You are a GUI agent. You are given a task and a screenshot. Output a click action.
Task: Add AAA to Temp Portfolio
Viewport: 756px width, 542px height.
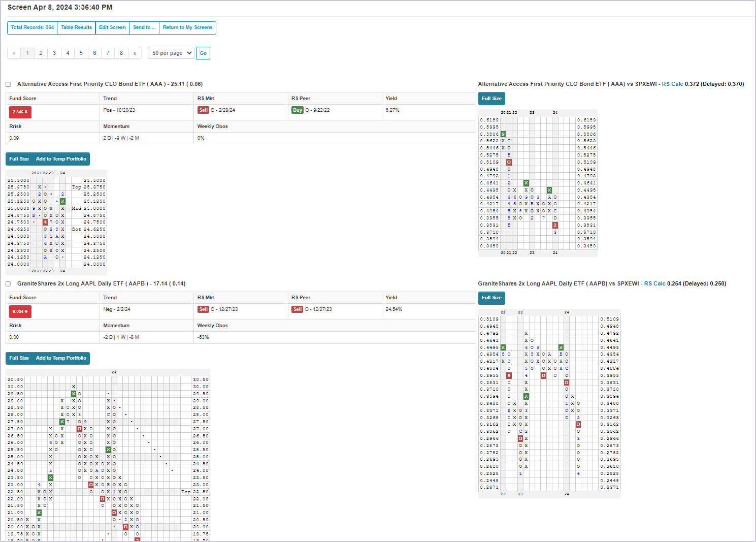pos(61,159)
